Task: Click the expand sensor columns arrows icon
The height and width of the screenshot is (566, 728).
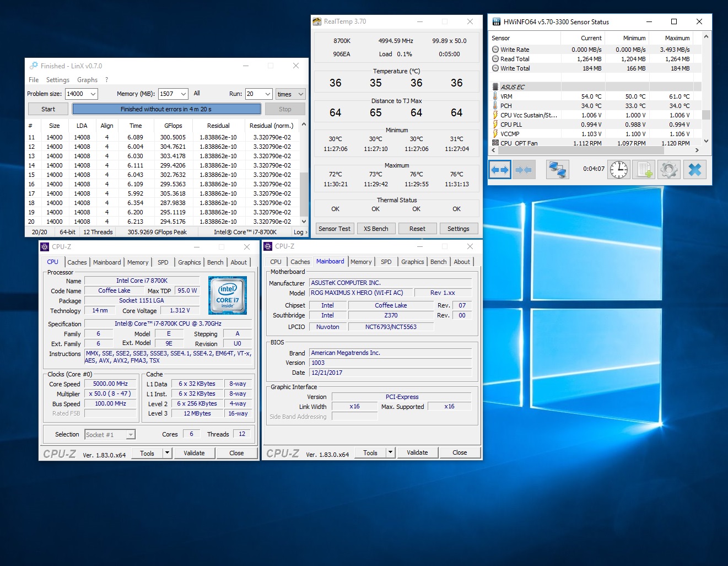Action: pos(500,170)
